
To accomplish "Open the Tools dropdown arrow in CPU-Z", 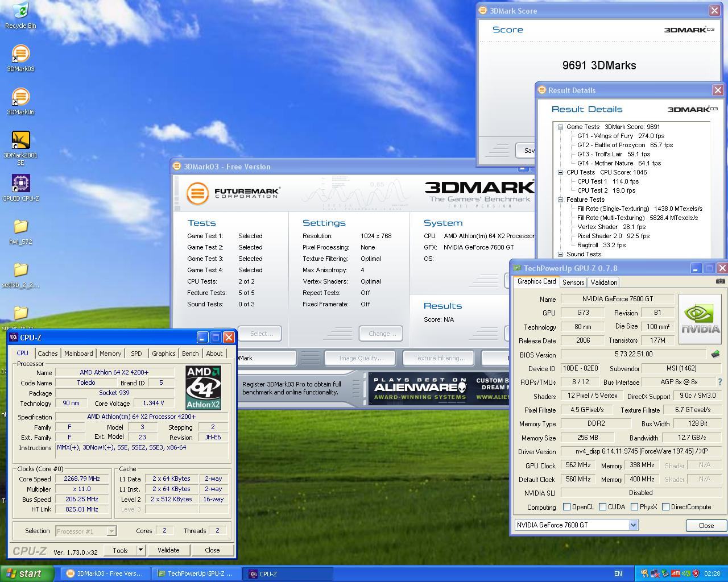I will [x=140, y=550].
